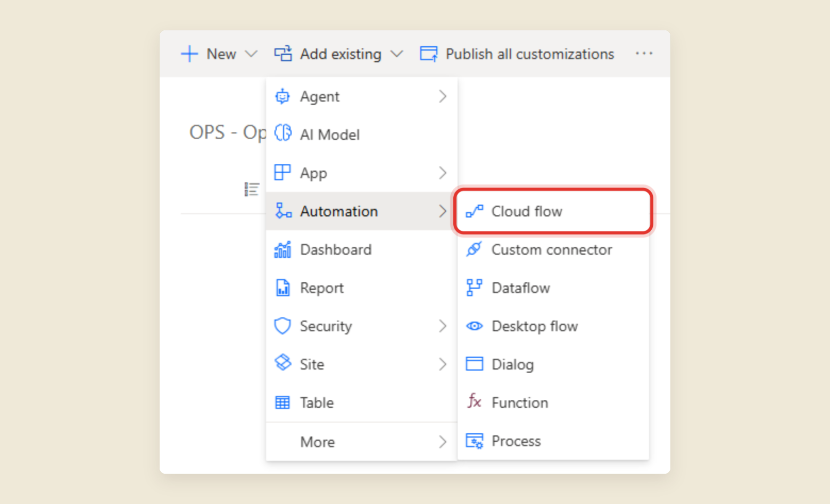Choose Custom connector in the submenu
The width and height of the screenshot is (830, 504).
coord(553,249)
